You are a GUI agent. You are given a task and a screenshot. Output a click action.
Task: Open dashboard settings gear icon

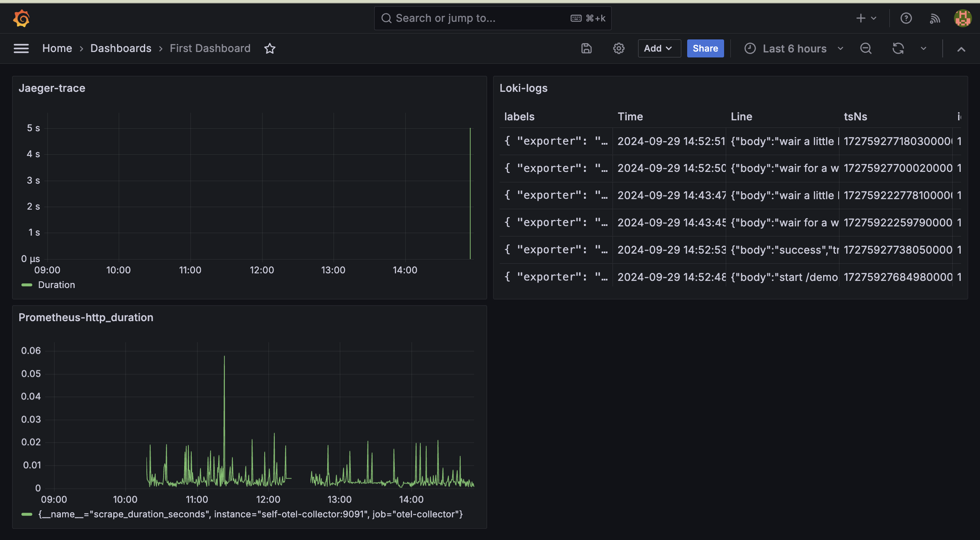pos(619,49)
